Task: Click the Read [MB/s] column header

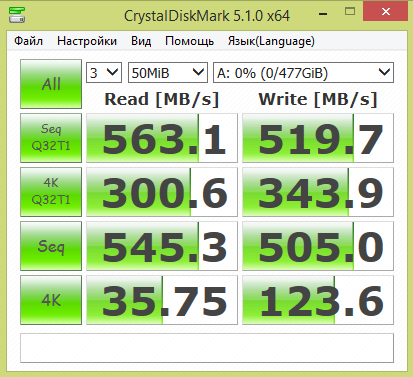Action: (x=162, y=99)
